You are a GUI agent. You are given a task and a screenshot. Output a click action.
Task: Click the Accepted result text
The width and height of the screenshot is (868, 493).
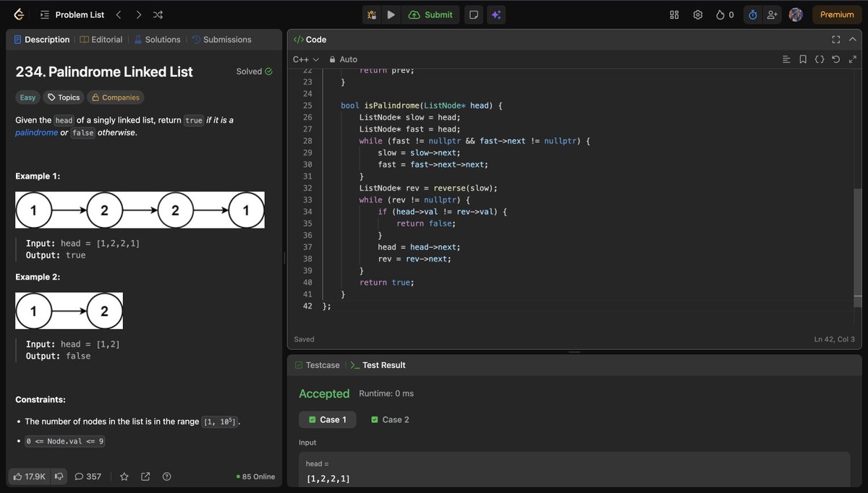324,394
